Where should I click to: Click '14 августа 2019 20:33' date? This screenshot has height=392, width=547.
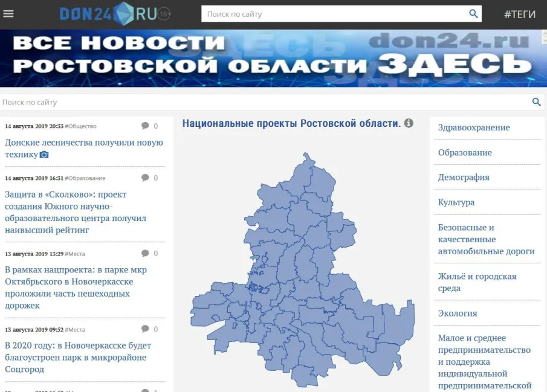(34, 126)
